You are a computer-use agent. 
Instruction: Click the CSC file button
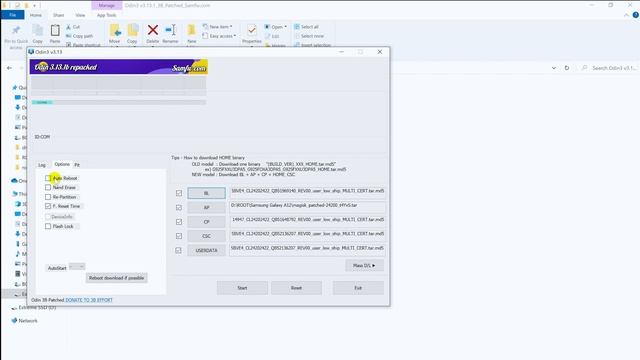pyautogui.click(x=207, y=236)
